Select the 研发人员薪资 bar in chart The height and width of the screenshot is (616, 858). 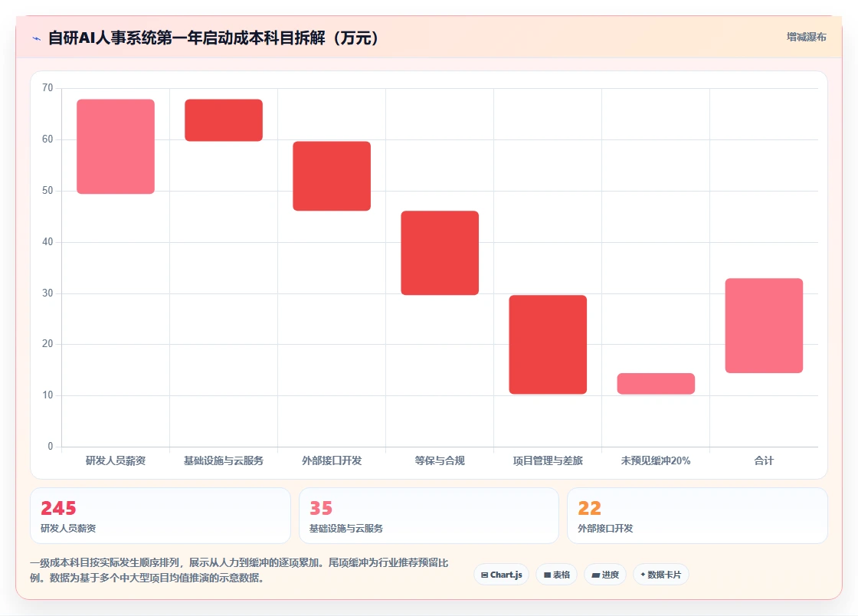[x=116, y=146]
